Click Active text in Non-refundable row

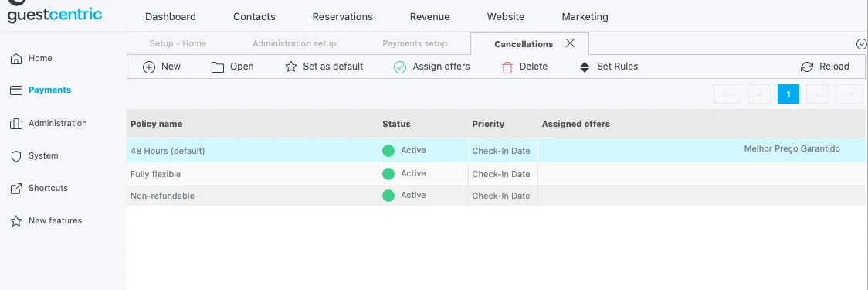pyautogui.click(x=413, y=195)
